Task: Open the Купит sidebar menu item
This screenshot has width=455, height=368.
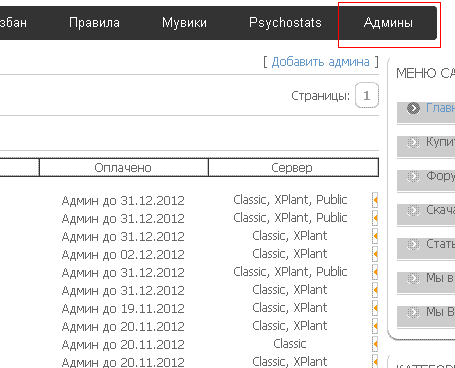Action: pyautogui.click(x=440, y=142)
